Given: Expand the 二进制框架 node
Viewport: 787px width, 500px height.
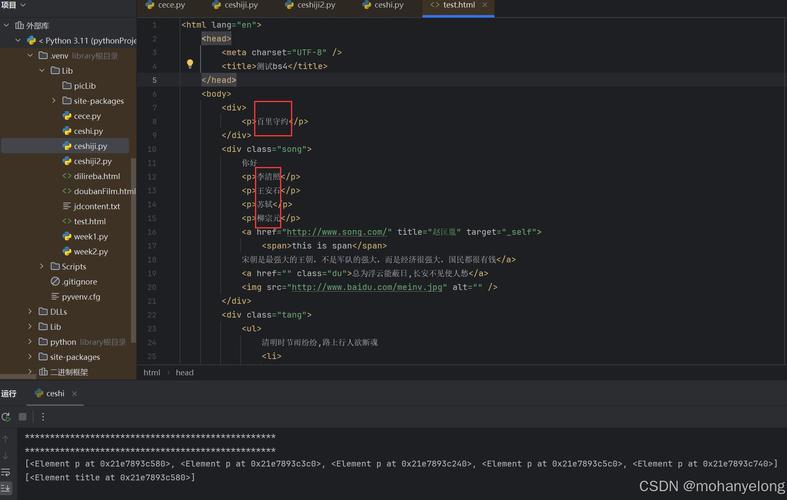Looking at the screenshot, I should click(x=30, y=371).
